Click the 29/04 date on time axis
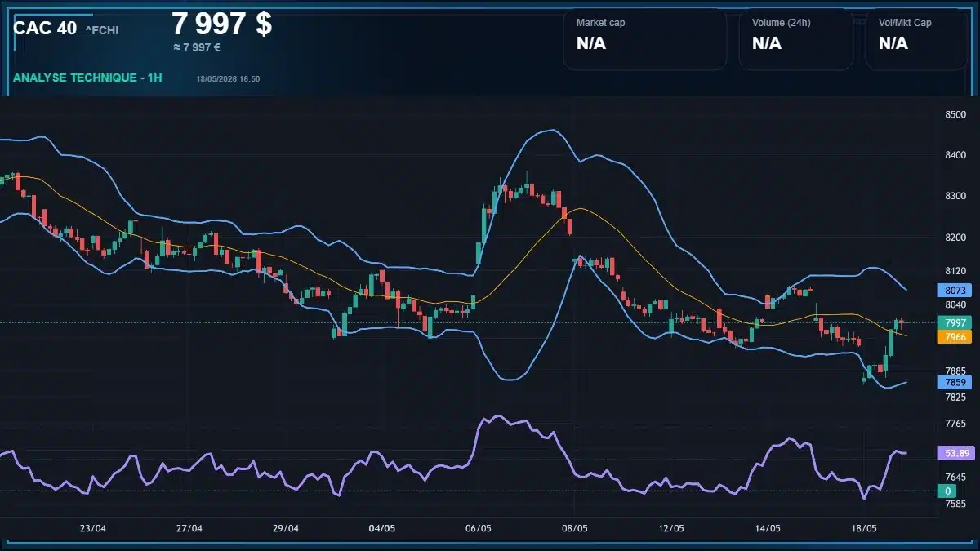Image resolution: width=980 pixels, height=551 pixels. pyautogui.click(x=285, y=528)
